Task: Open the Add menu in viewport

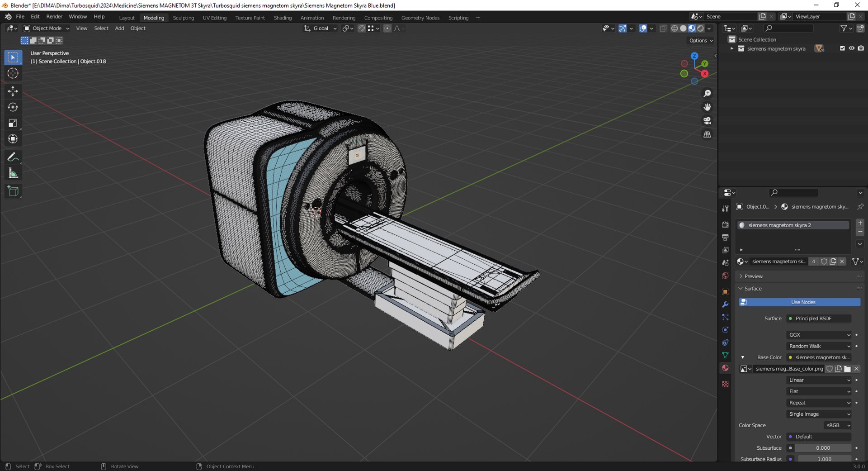Action: click(119, 29)
